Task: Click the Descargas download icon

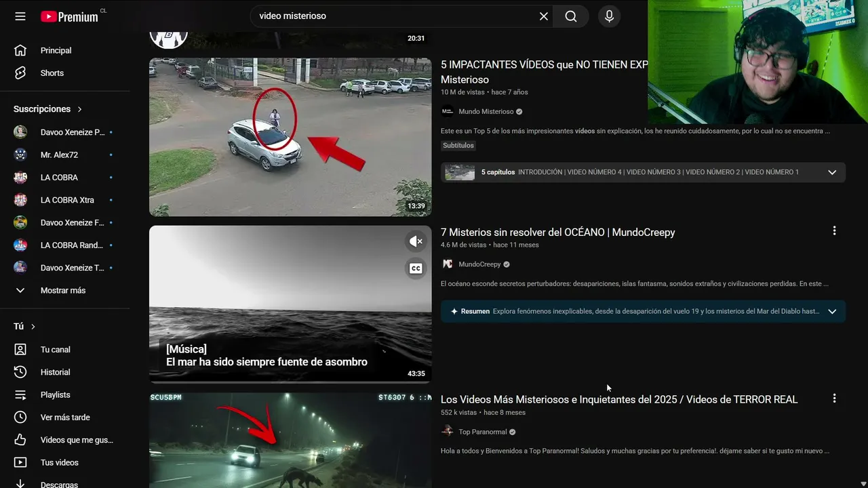Action: tap(20, 484)
